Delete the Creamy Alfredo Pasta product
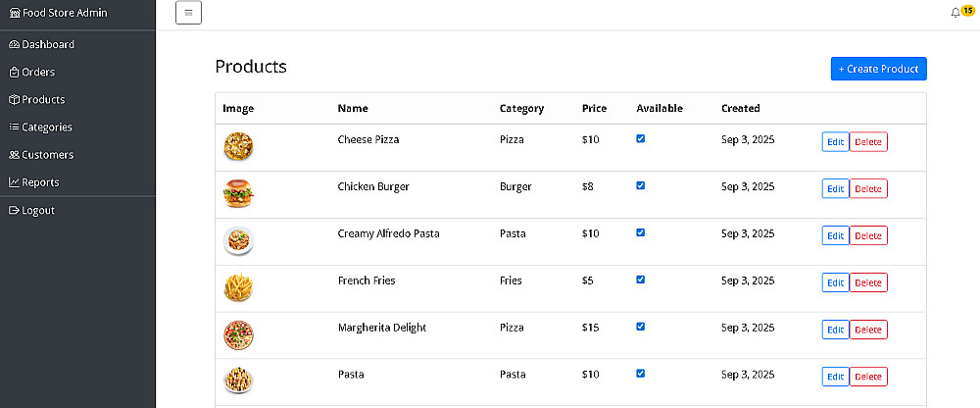The image size is (980, 408). point(868,235)
